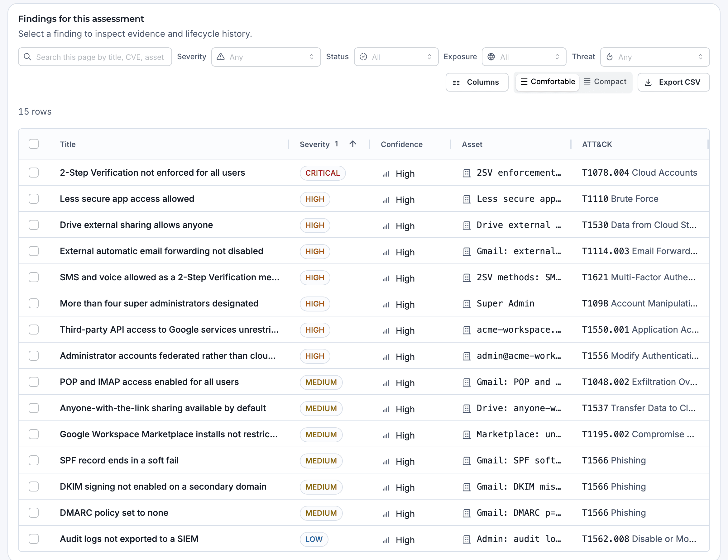The image size is (728, 560).
Task: Click the LOW severity badge
Action: click(x=314, y=539)
